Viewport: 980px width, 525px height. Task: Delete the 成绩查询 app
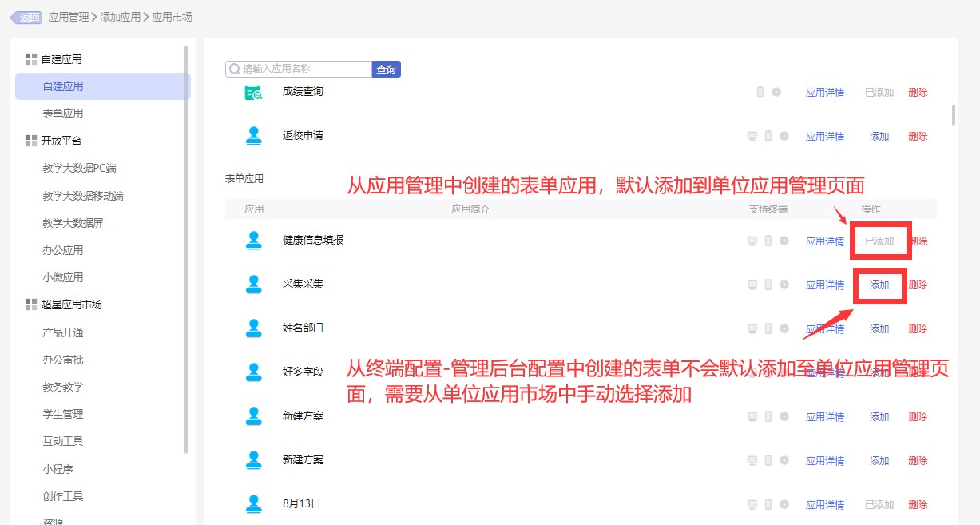point(918,93)
